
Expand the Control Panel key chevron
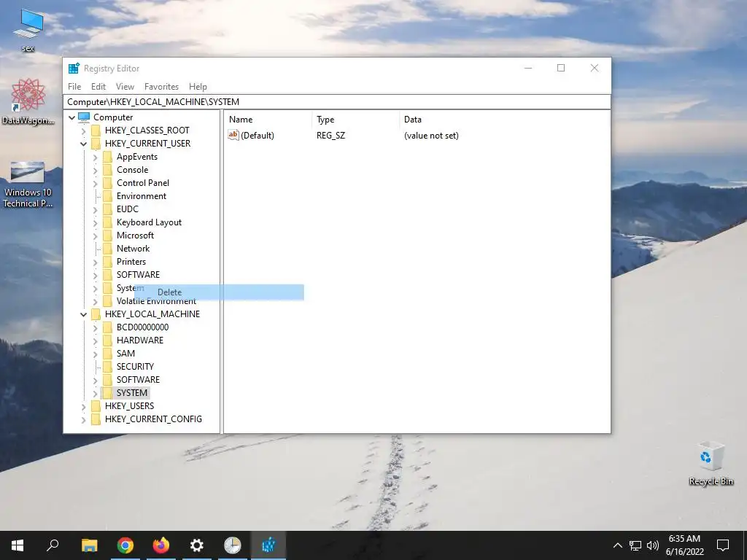tap(96, 183)
